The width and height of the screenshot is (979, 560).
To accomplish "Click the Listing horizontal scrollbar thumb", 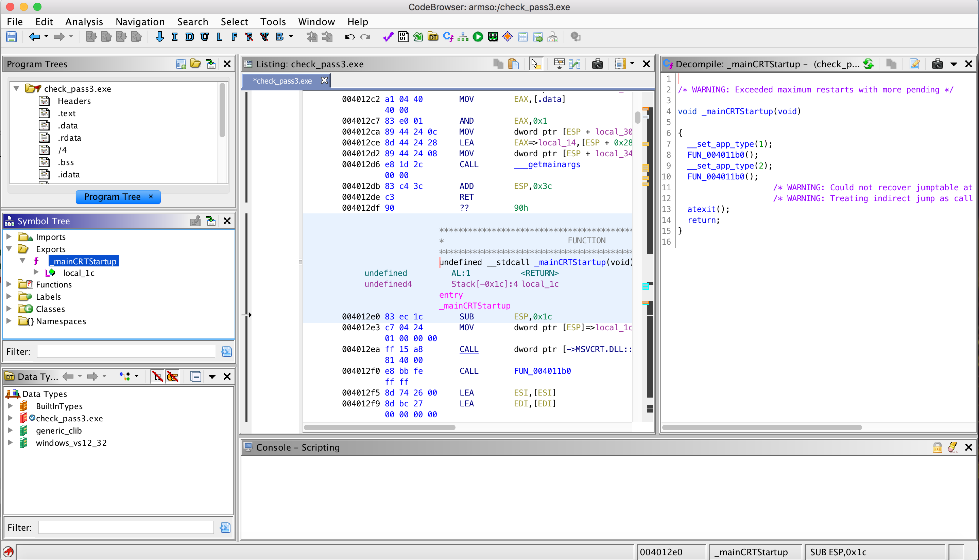I will tap(379, 428).
